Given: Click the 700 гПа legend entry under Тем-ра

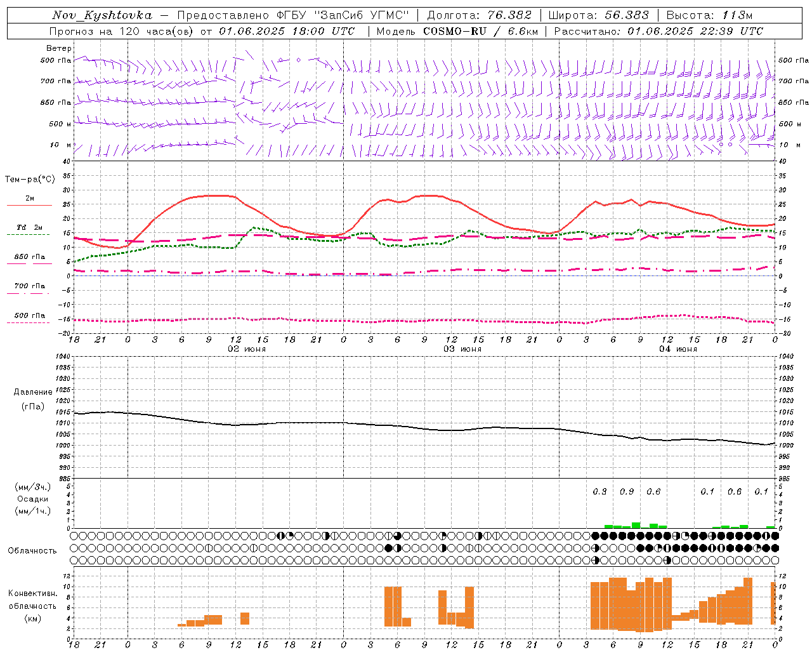Looking at the screenshot, I should point(29,286).
